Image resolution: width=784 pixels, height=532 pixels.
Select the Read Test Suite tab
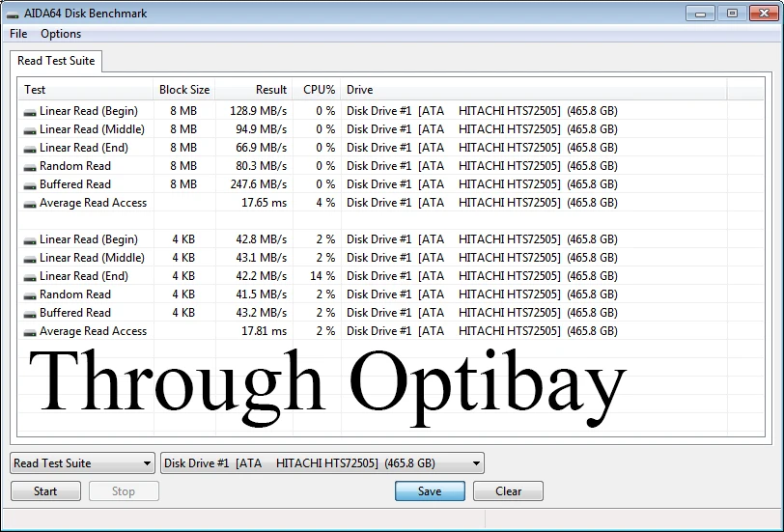pyautogui.click(x=56, y=61)
